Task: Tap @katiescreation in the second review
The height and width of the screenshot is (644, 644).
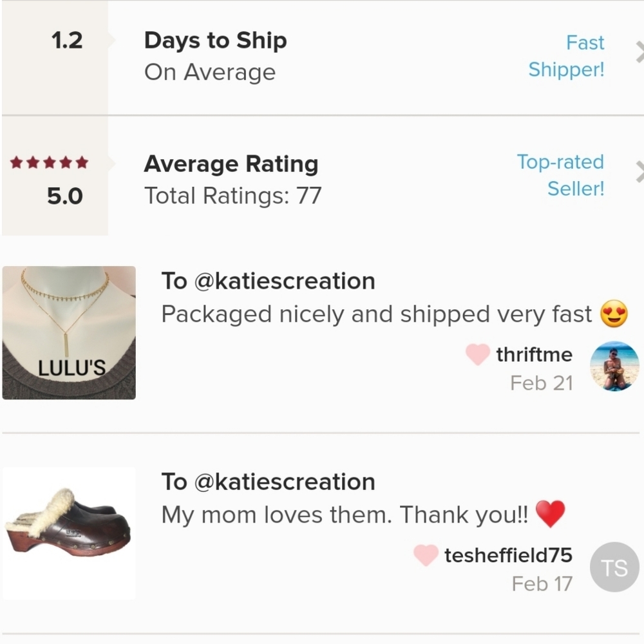Action: (x=285, y=482)
